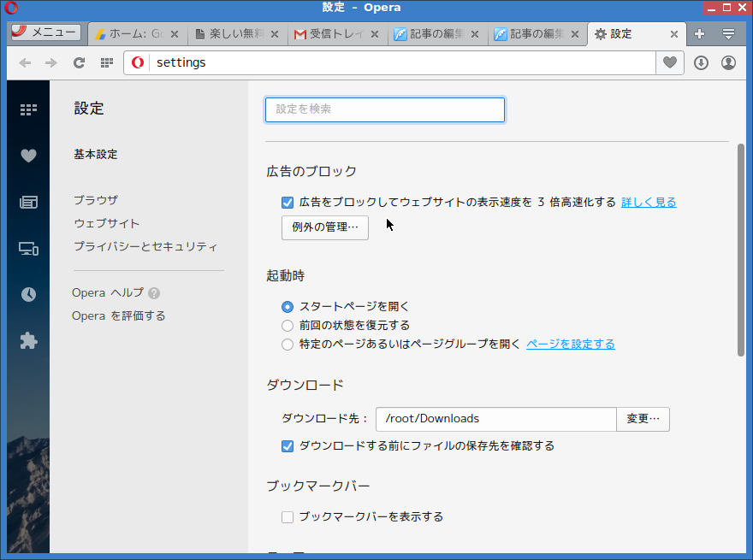Image resolution: width=753 pixels, height=560 pixels.
Task: Open Extensions puzzle icon in sidebar
Action: 28,341
